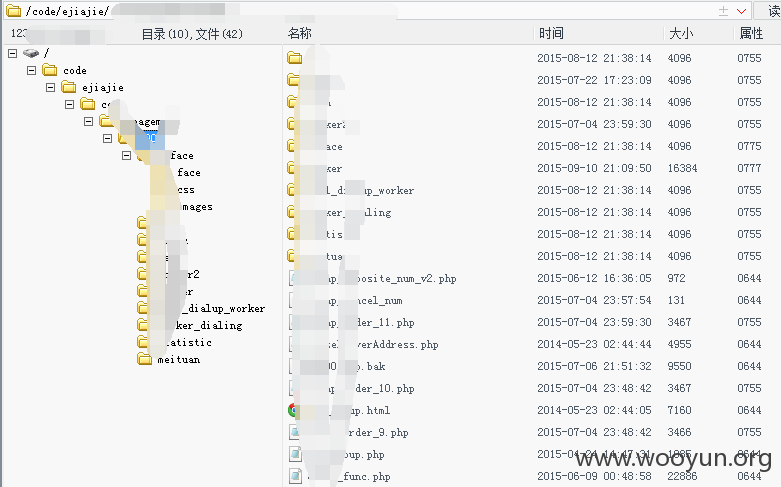Click the 目录(10), 文件(42) status label
Viewport: 781px width, 487px height.
click(192, 34)
